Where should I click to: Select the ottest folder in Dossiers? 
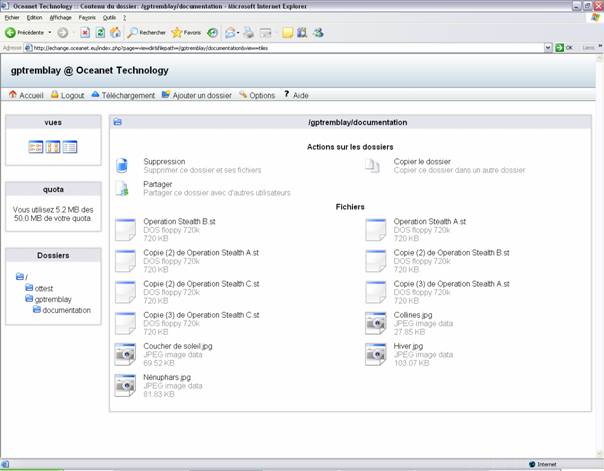tap(39, 288)
